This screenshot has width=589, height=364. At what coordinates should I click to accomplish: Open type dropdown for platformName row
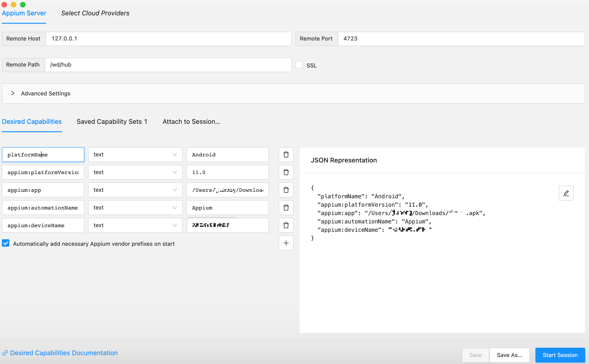pos(135,155)
